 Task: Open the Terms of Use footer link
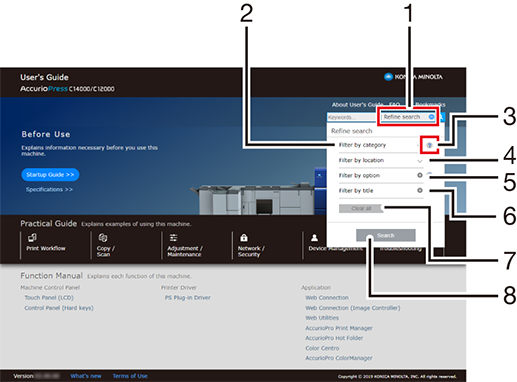[130, 376]
